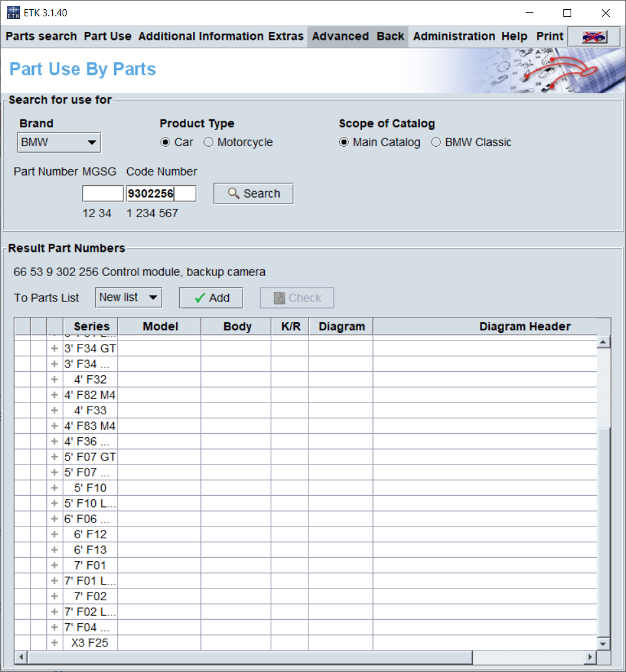Screen dimensions: 626x672
Task: Click the Code Number field containing 9302256
Action: pyautogui.click(x=161, y=194)
